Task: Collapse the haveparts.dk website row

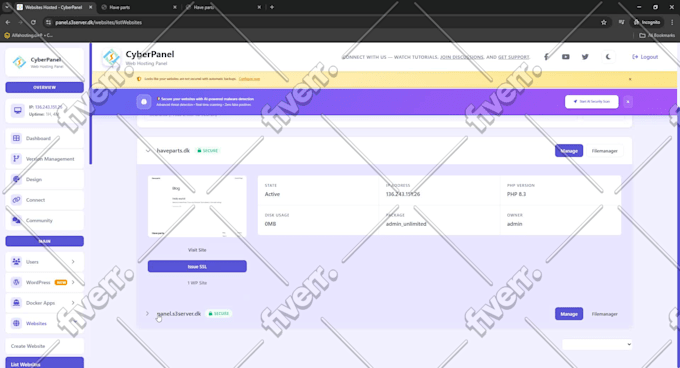Action: (x=148, y=150)
